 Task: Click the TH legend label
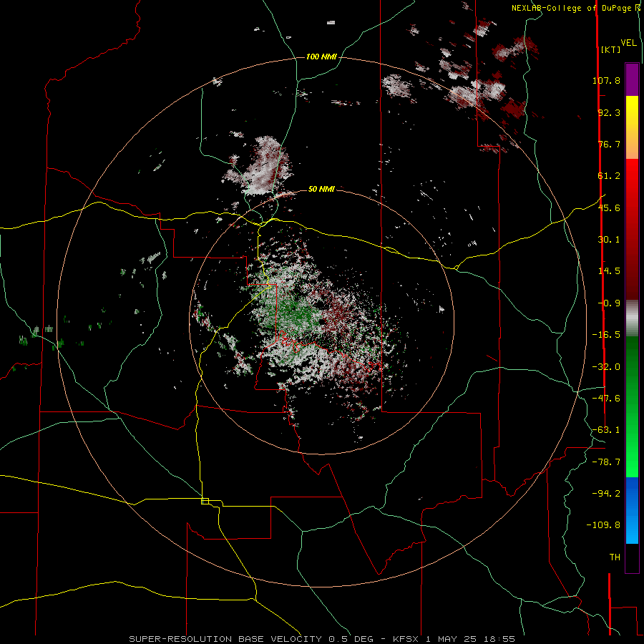[x=615, y=557]
